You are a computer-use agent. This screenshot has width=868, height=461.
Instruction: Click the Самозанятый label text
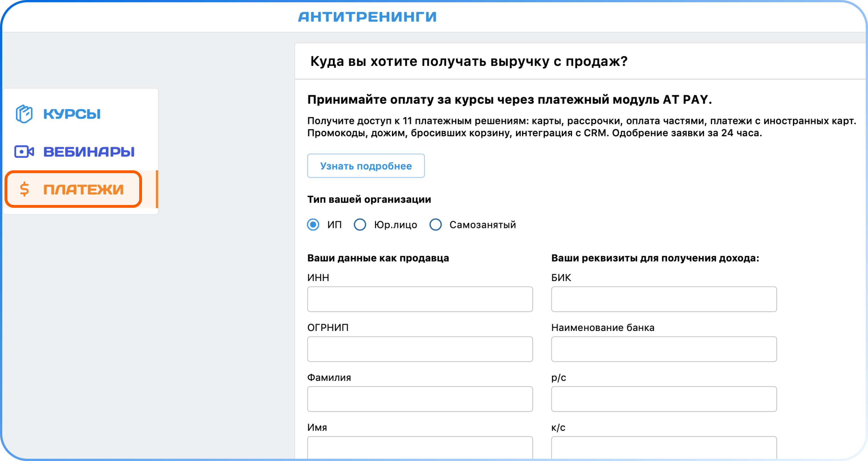pyautogui.click(x=483, y=225)
